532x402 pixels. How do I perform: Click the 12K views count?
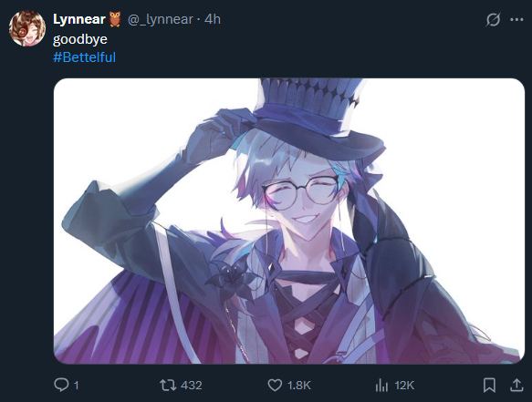[x=404, y=385]
